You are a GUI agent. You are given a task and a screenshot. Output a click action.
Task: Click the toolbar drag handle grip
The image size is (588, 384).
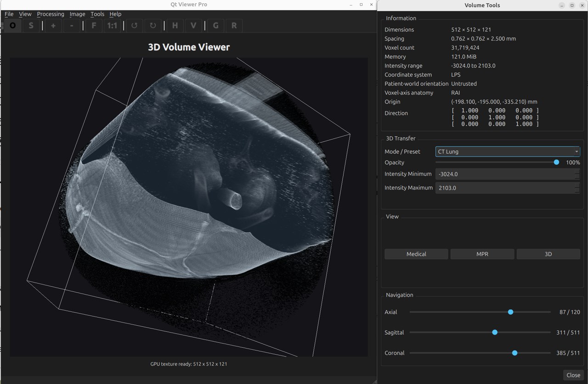click(x=2, y=26)
